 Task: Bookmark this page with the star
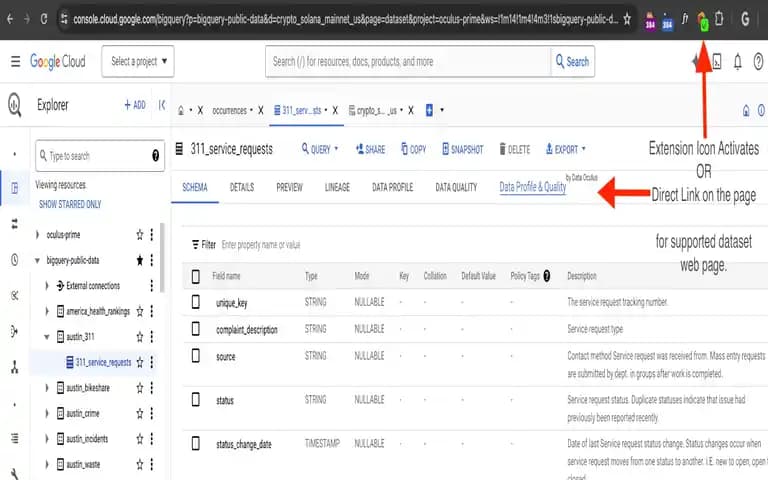(627, 19)
